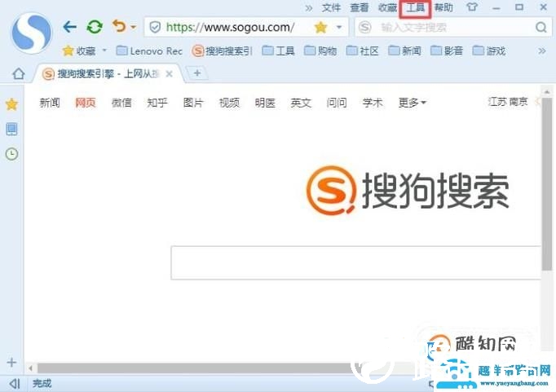The width and height of the screenshot is (556, 392).
Task: Click the orange undo restore-tab icon
Action: pyautogui.click(x=119, y=26)
